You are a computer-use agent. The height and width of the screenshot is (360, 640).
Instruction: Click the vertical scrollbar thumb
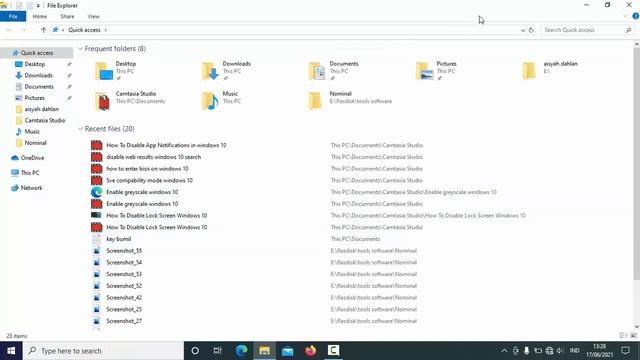[636, 163]
